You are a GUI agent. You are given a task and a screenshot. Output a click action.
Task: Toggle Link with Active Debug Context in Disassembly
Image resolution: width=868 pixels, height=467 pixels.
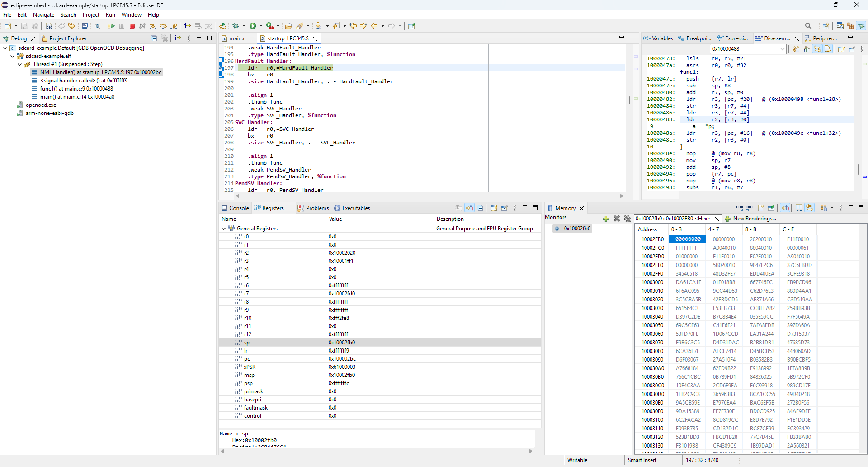point(817,49)
